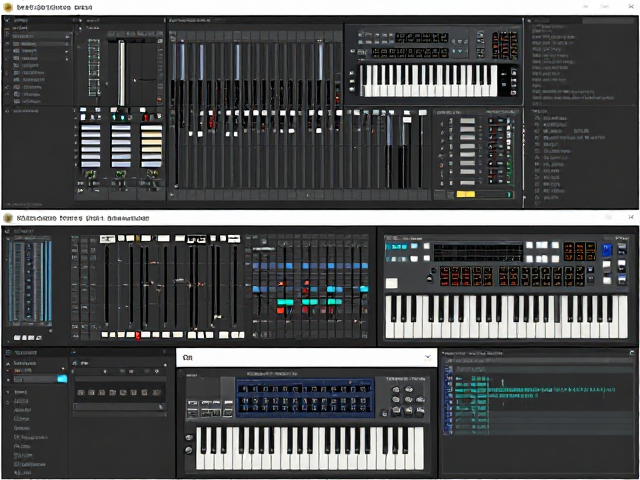The height and width of the screenshot is (480, 640).
Task: Select the top pad in the cream-colored pad column
Action: click(x=151, y=129)
